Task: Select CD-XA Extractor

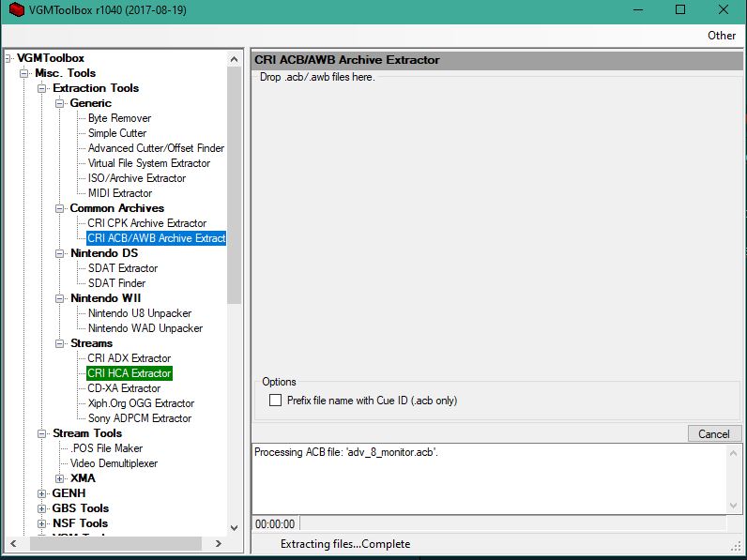Action: tap(124, 388)
